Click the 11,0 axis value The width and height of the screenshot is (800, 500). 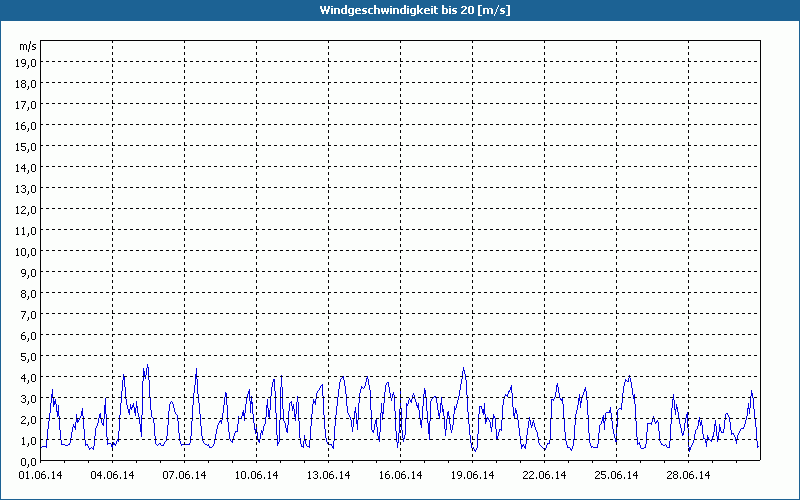[x=26, y=231]
